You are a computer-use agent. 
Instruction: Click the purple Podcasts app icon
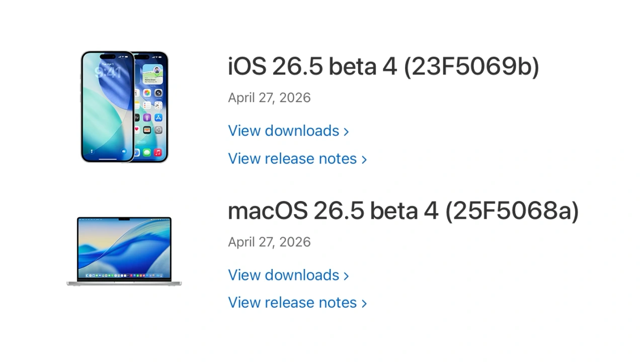coord(147,118)
